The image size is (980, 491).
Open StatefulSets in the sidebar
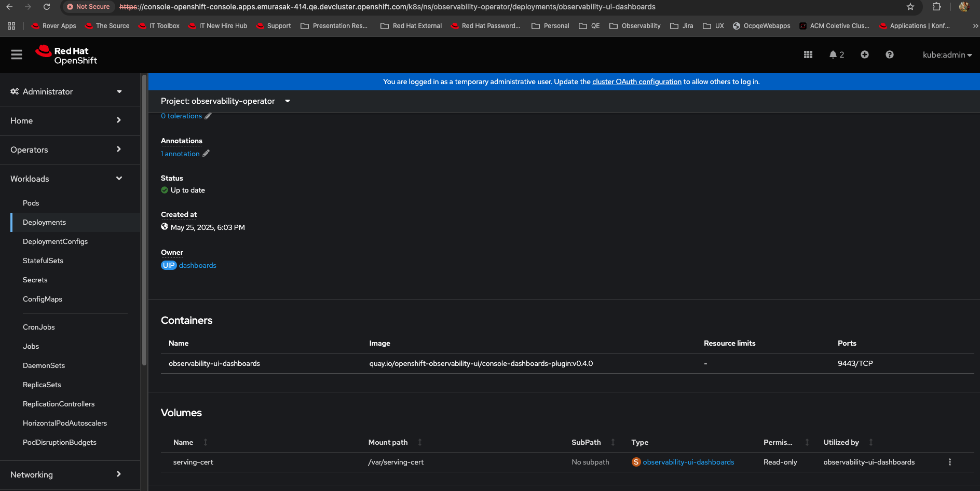coord(43,261)
